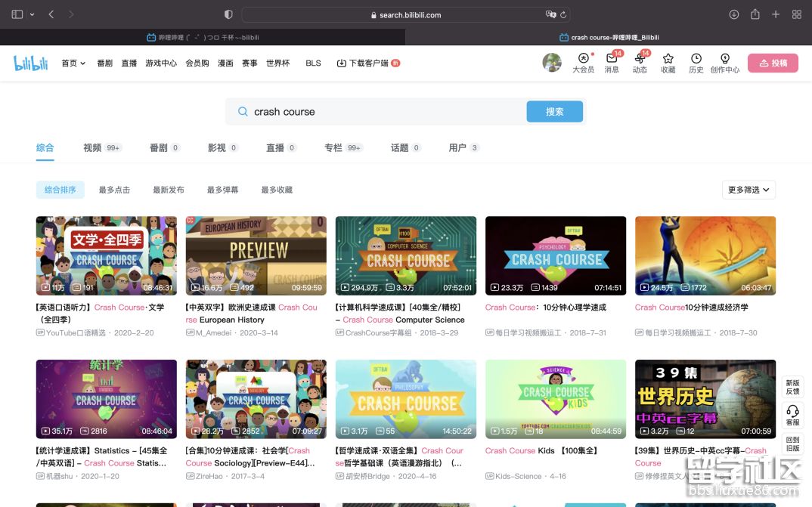Select the 最多收藏 sort option

277,190
